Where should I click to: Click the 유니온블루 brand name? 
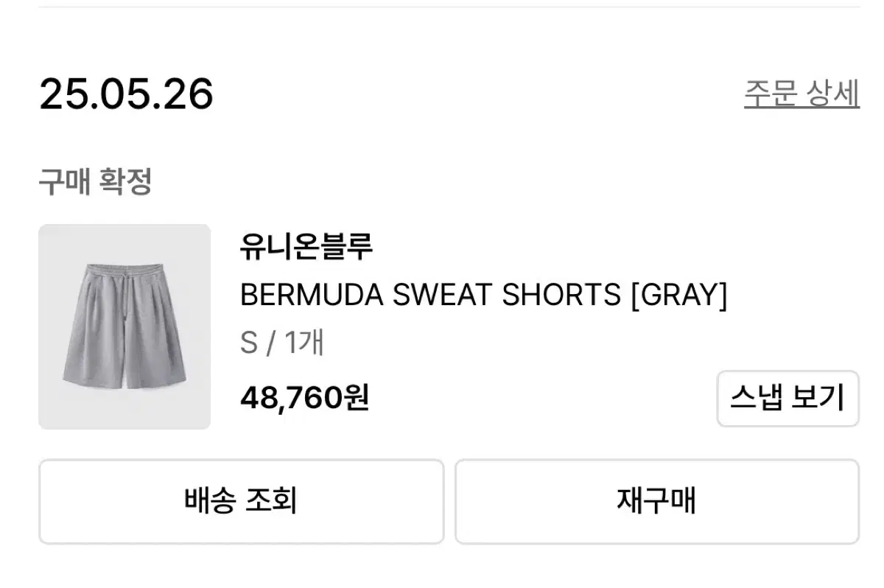(306, 247)
